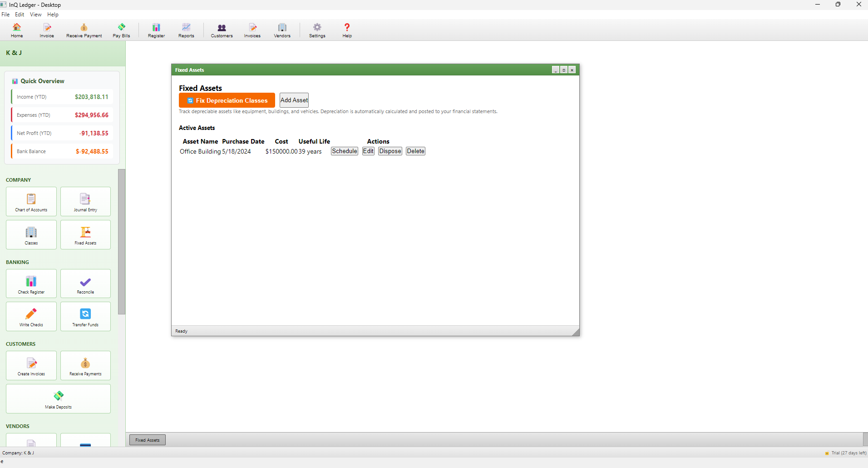Viewport: 868px width, 468px height.
Task: Open Chart of Accounts tile
Action: 31,202
